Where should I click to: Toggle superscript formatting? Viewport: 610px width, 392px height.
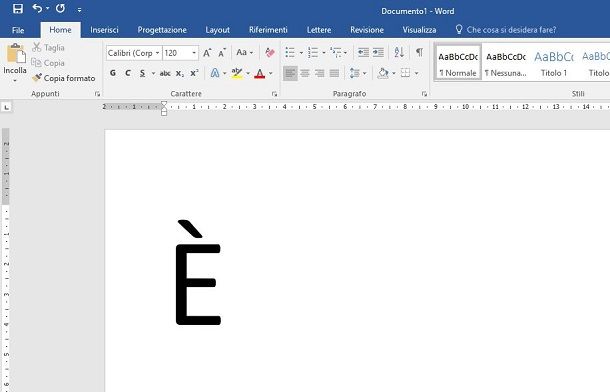(x=194, y=73)
